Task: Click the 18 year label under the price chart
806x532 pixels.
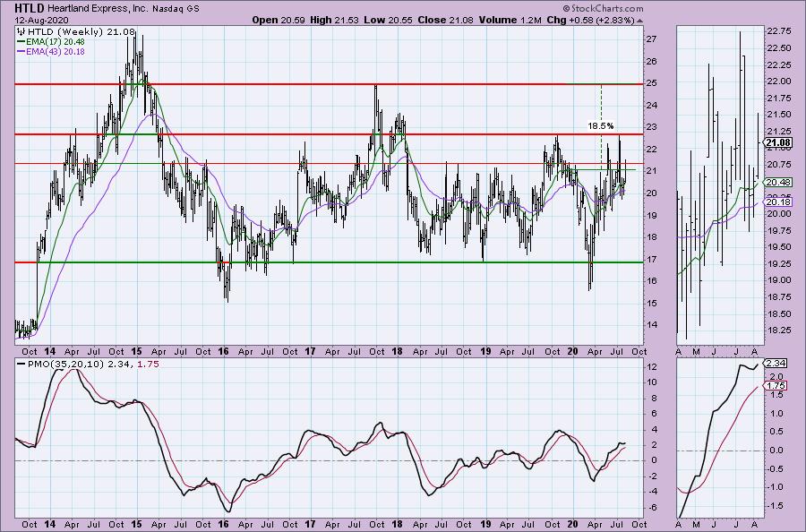Action: point(397,352)
